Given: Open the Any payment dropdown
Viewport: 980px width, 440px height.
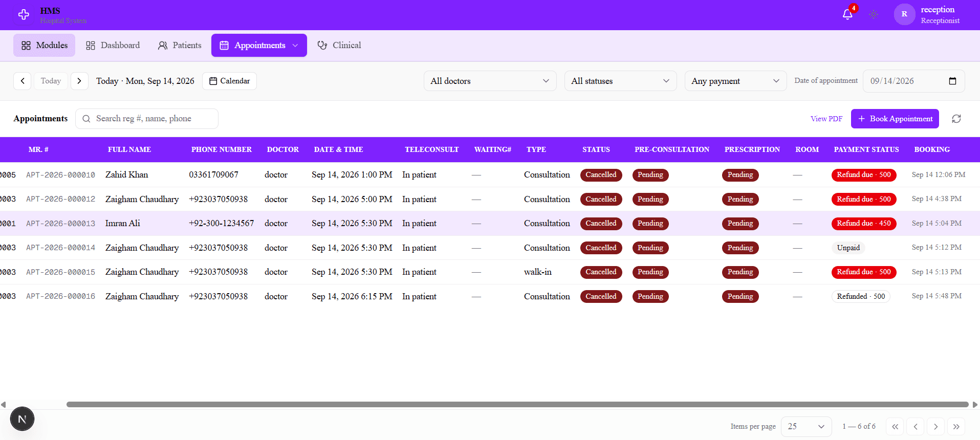Looking at the screenshot, I should coord(736,81).
